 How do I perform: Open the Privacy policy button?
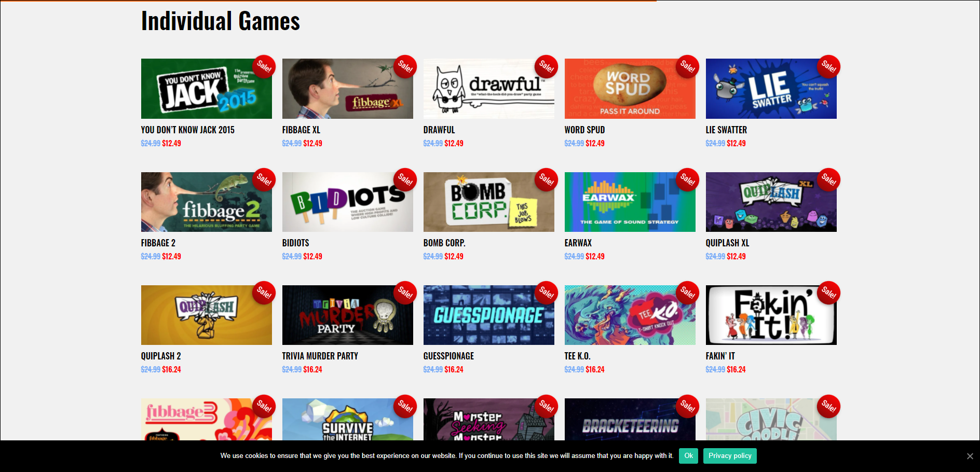(x=730, y=456)
